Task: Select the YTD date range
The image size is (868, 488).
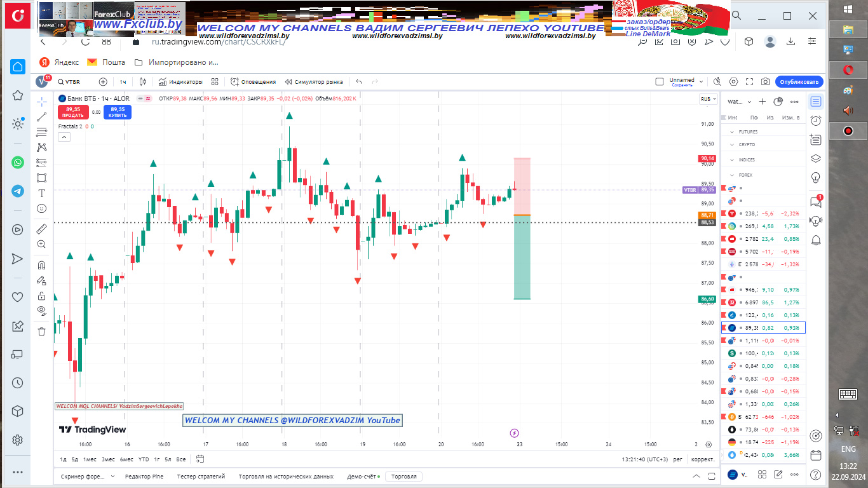Action: pos(144,459)
